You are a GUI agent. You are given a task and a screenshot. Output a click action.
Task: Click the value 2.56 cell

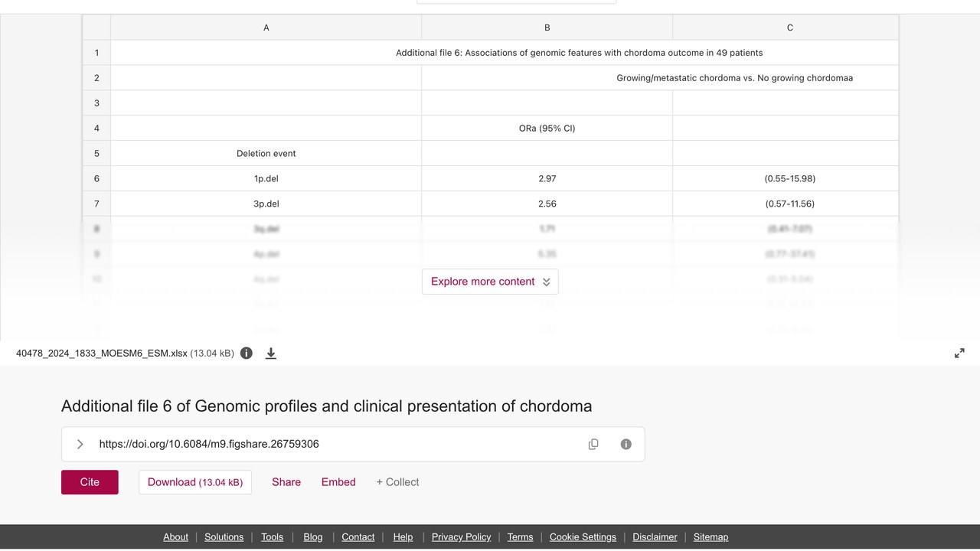tap(547, 204)
